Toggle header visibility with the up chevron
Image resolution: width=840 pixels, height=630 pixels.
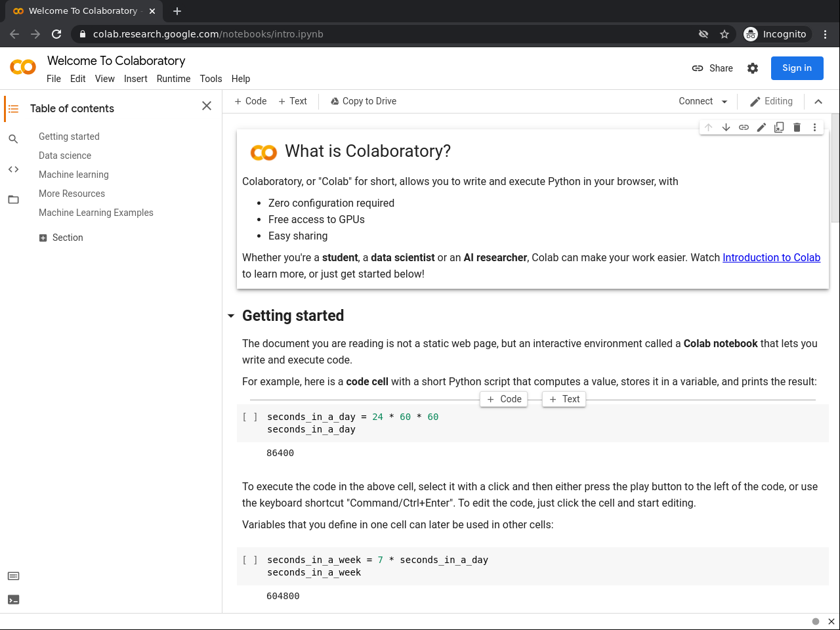pyautogui.click(x=818, y=102)
